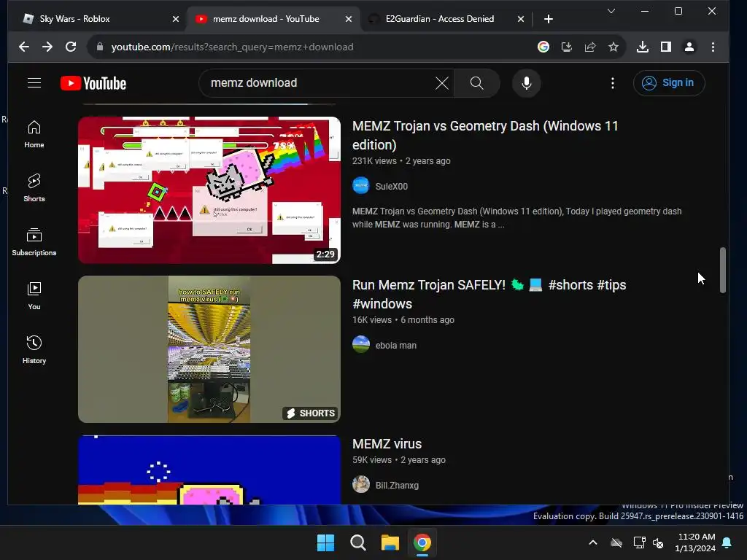Open File Explorer from the taskbar

click(390, 542)
